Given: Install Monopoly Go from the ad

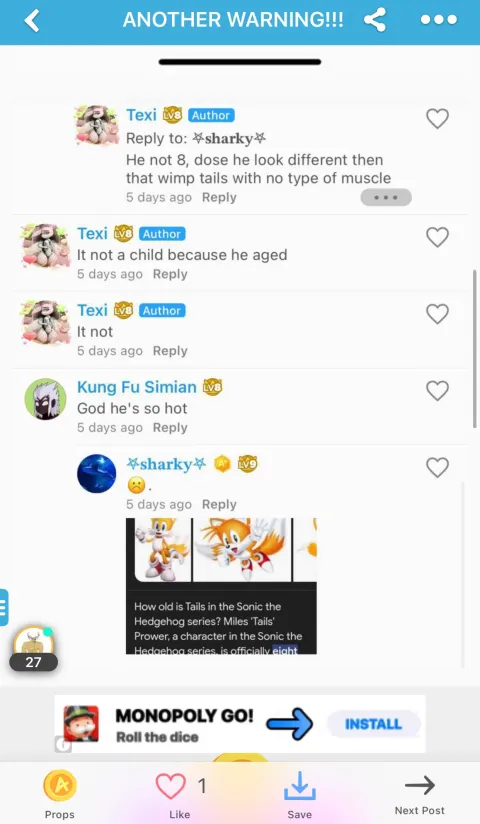Looking at the screenshot, I should pyautogui.click(x=373, y=724).
